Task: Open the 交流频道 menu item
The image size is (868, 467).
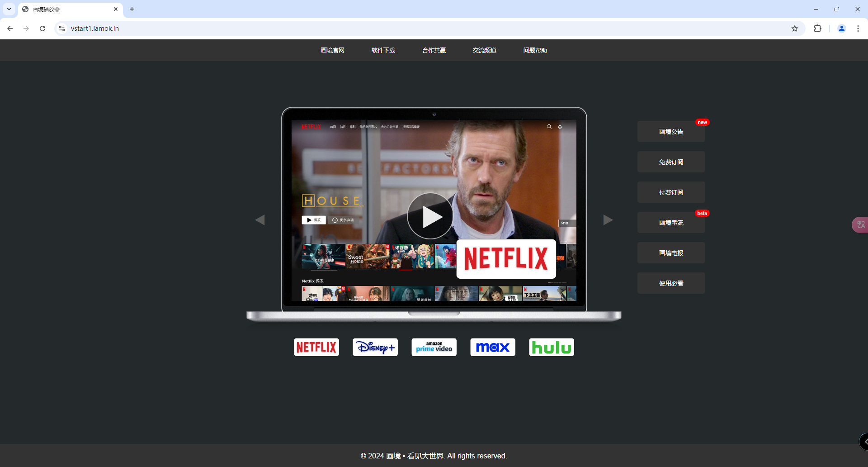Action: click(484, 50)
